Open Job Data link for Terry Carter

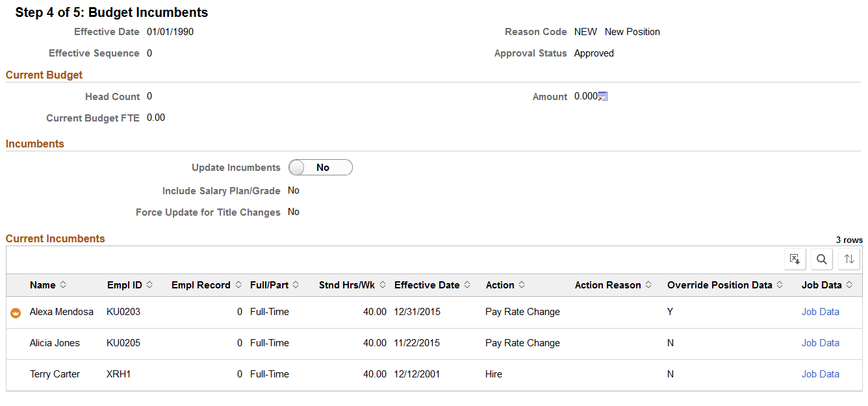pyautogui.click(x=820, y=374)
